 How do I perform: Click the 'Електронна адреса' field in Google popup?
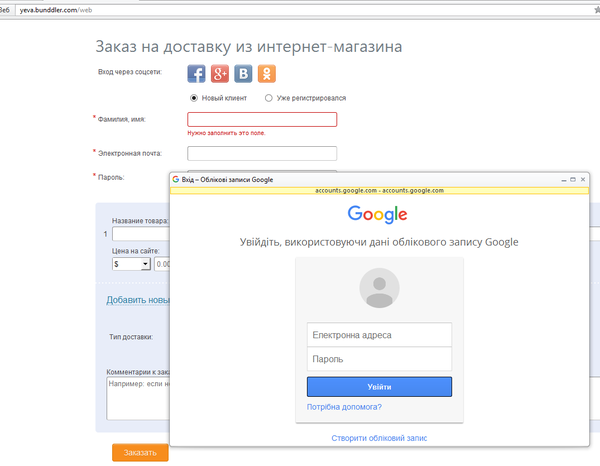(x=379, y=335)
